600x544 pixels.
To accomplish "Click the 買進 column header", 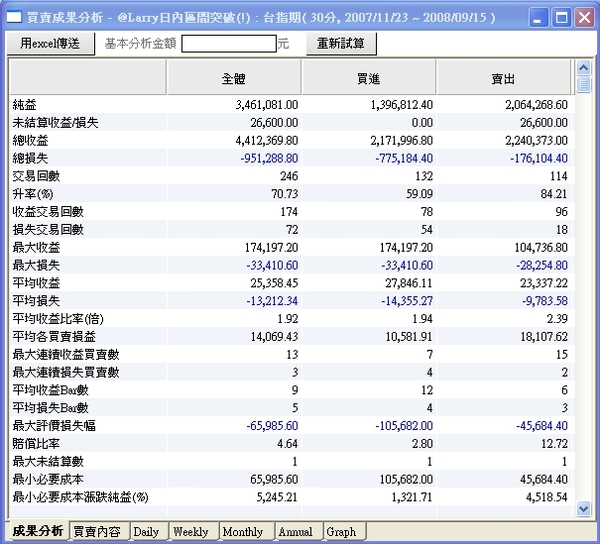I will [368, 78].
